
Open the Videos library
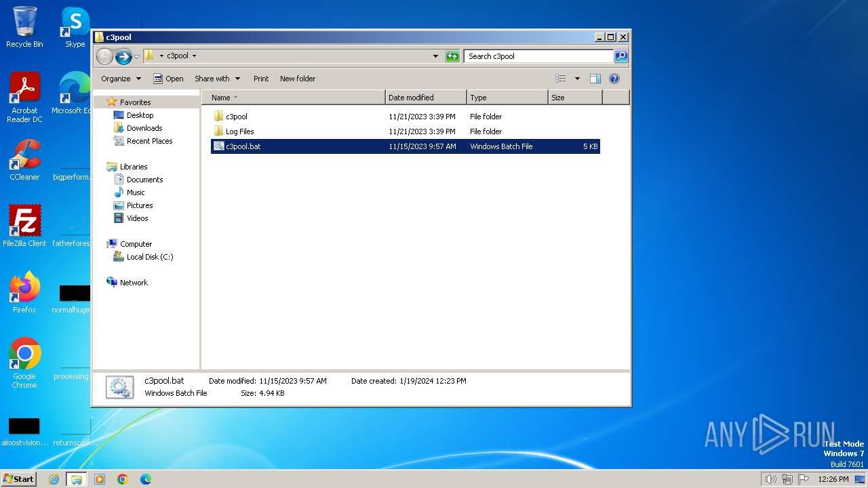[137, 218]
